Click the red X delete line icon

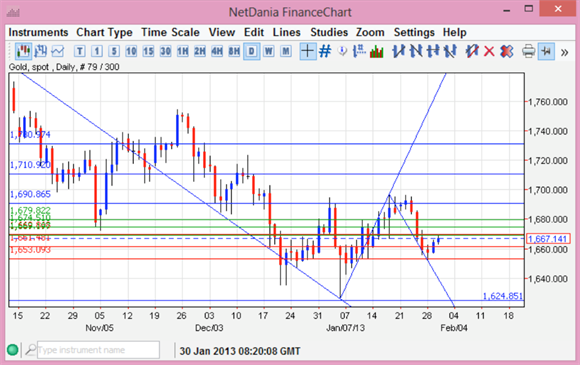tap(489, 51)
